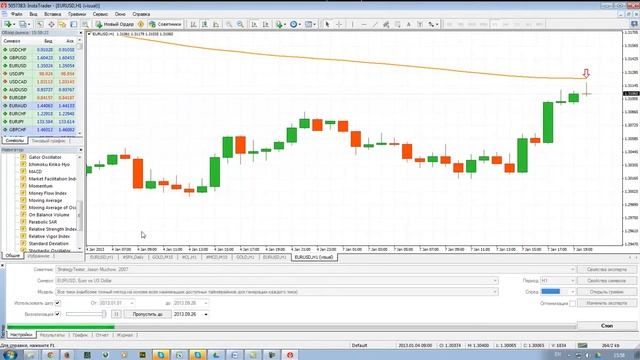
Task: Switch to the #SPX,Daily chart tab
Action: pyautogui.click(x=133, y=257)
